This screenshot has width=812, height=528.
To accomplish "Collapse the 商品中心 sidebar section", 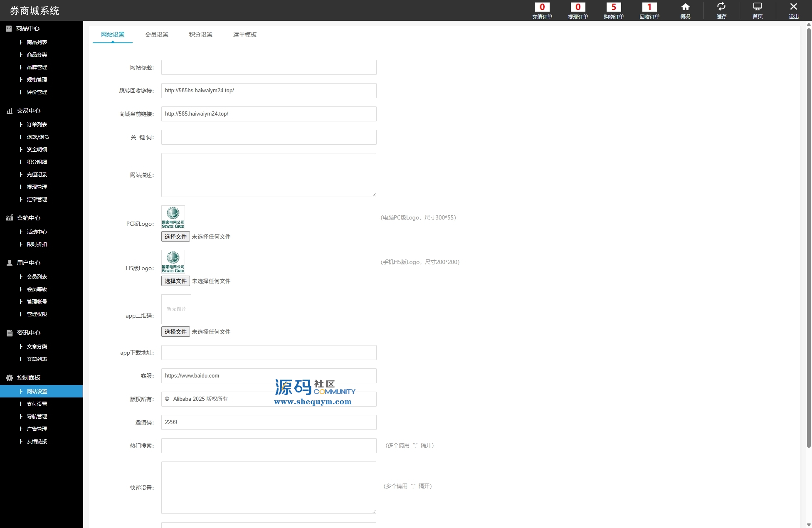I will [x=27, y=28].
